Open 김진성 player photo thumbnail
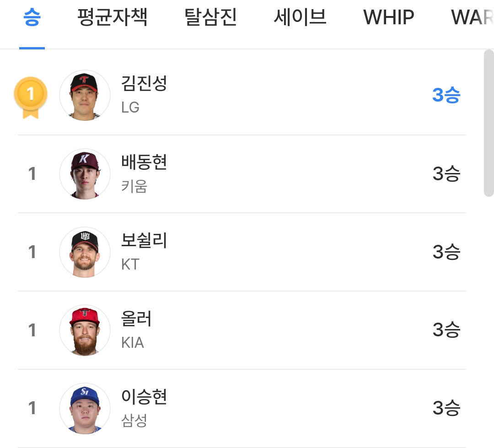Screen dimensions: 494x448 point(85,95)
